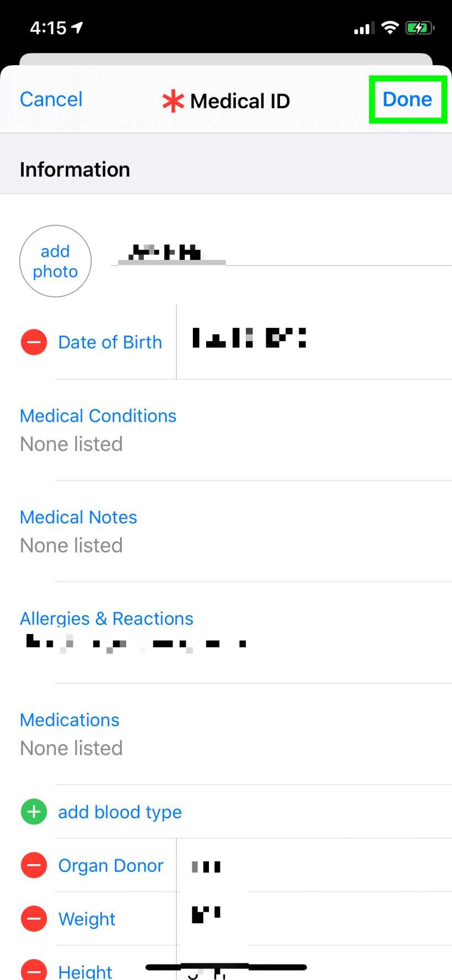Tap the Wi-Fi icon in status bar
Screen dimensions: 452x980
pyautogui.click(x=390, y=28)
